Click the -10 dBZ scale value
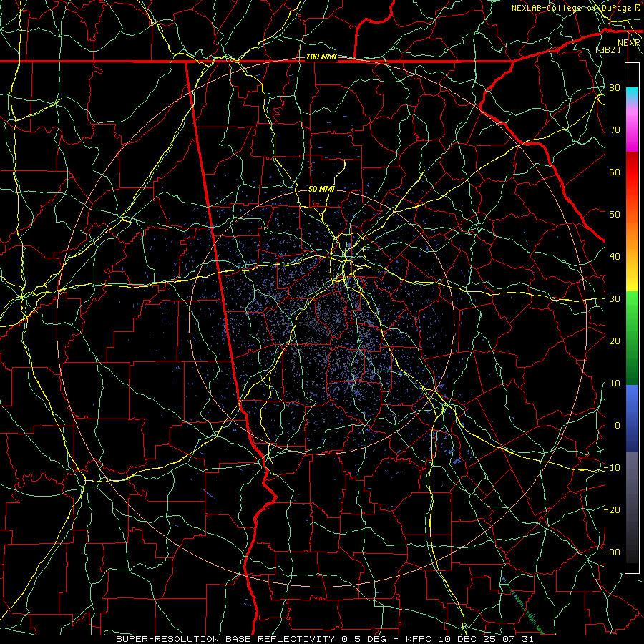The height and width of the screenshot is (644, 644). point(612,468)
